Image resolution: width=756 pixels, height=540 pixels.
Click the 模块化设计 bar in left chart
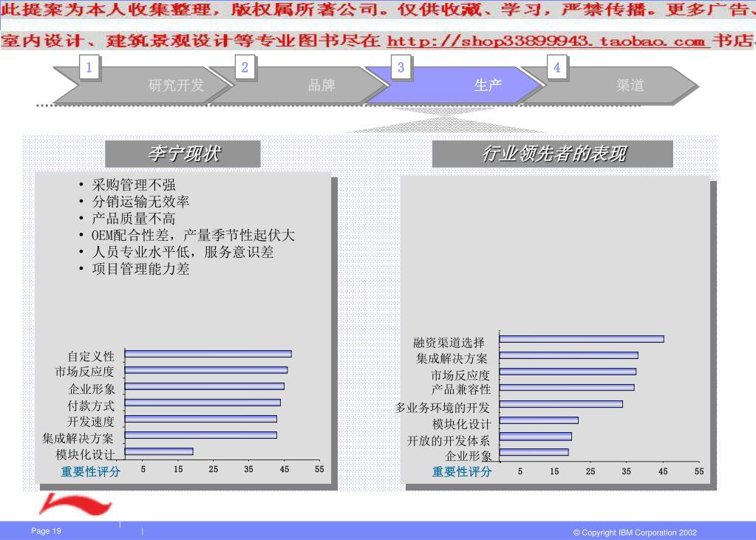click(x=159, y=451)
